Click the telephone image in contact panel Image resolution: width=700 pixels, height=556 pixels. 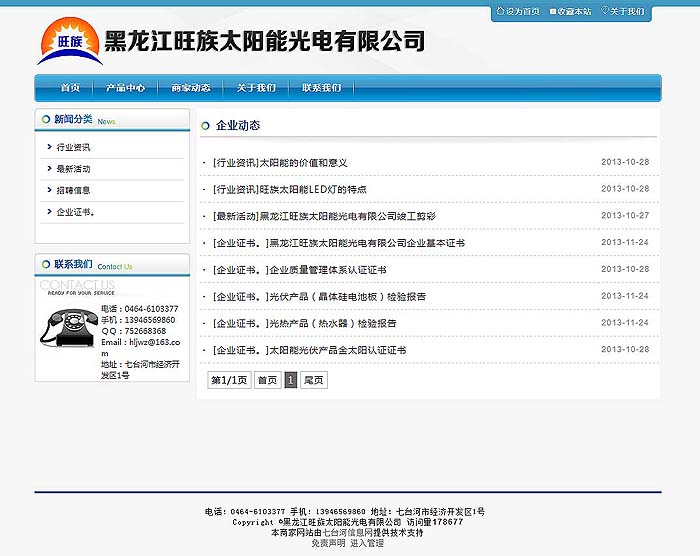(x=68, y=329)
